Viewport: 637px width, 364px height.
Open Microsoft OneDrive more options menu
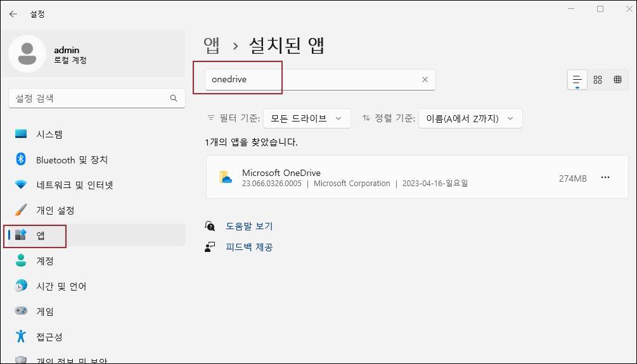pyautogui.click(x=605, y=177)
